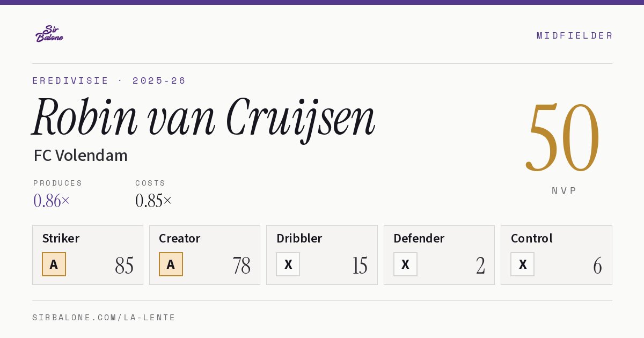Click the Sir Balone logo
The width and height of the screenshot is (644, 338).
(49, 34)
